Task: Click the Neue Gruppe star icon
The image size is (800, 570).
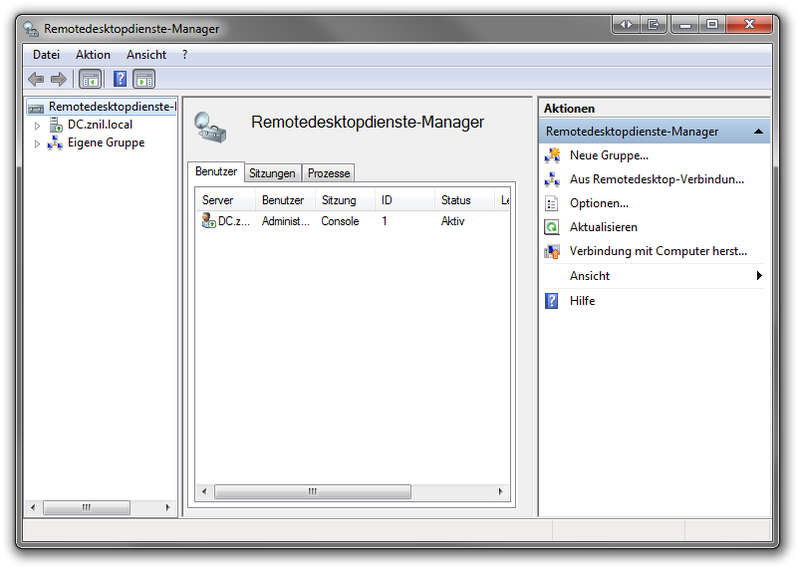Action: pyautogui.click(x=552, y=155)
